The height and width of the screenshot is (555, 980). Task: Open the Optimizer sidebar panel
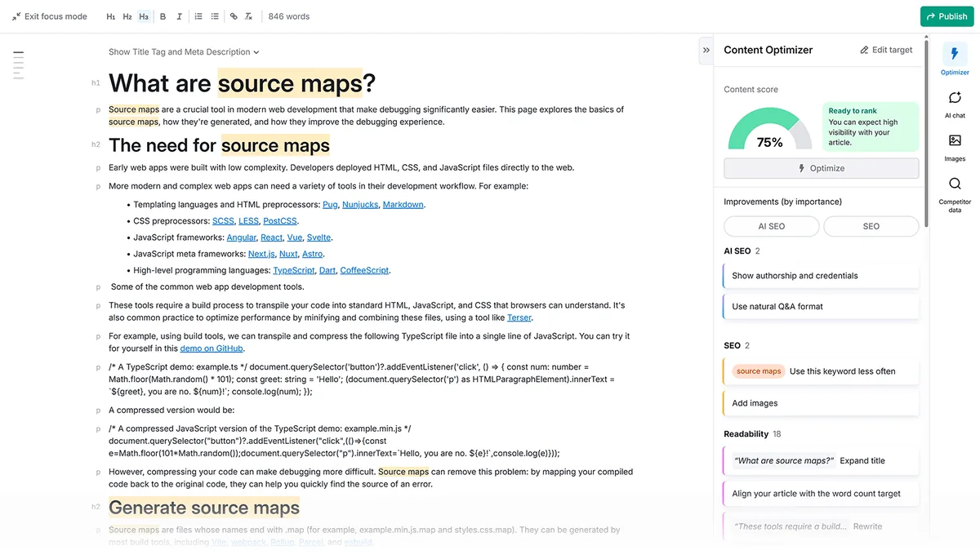pyautogui.click(x=955, y=60)
